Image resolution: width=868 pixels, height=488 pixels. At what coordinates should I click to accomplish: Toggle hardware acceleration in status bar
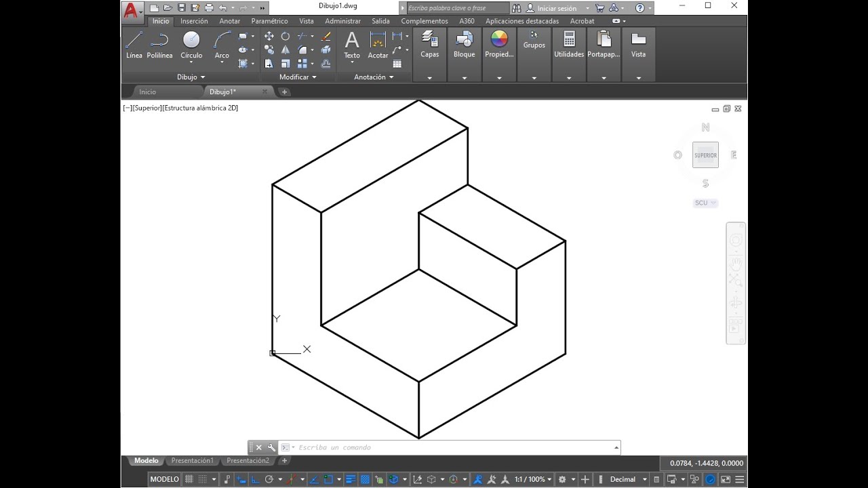[x=710, y=479]
